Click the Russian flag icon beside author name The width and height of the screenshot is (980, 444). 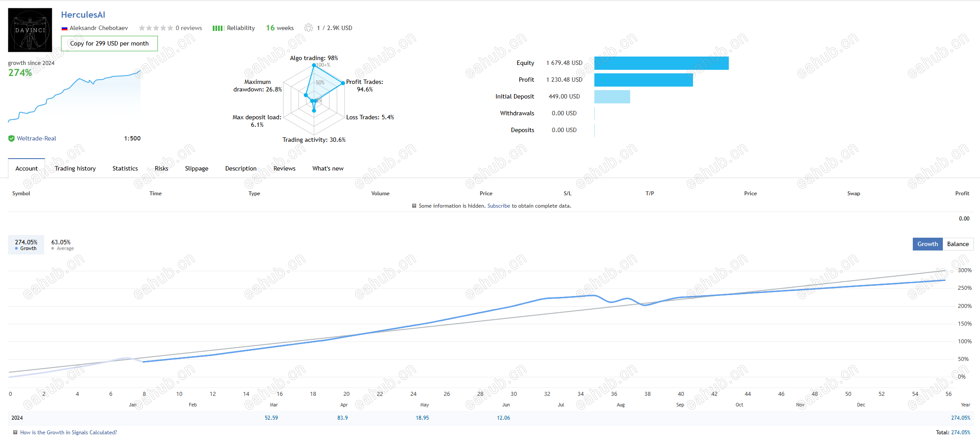point(65,28)
